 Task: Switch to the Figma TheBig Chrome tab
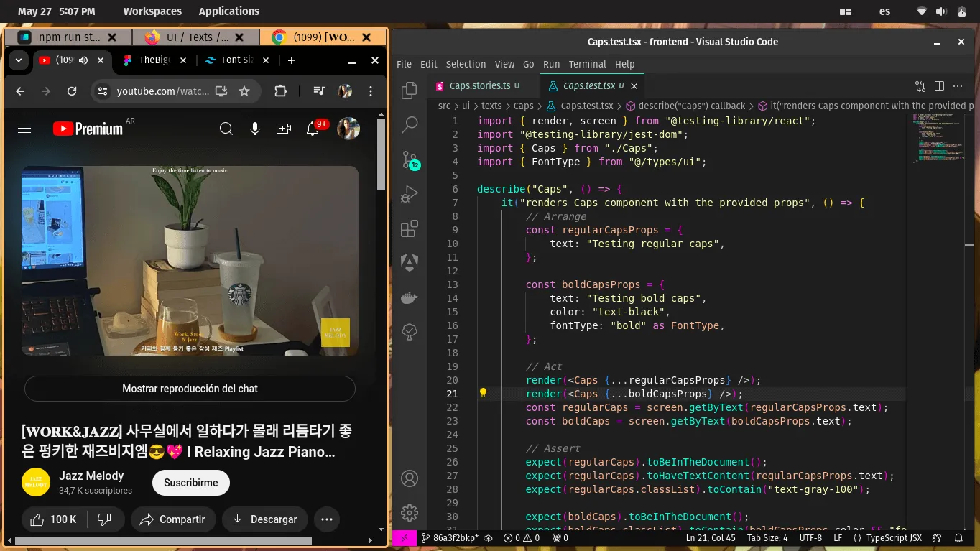tap(153, 60)
